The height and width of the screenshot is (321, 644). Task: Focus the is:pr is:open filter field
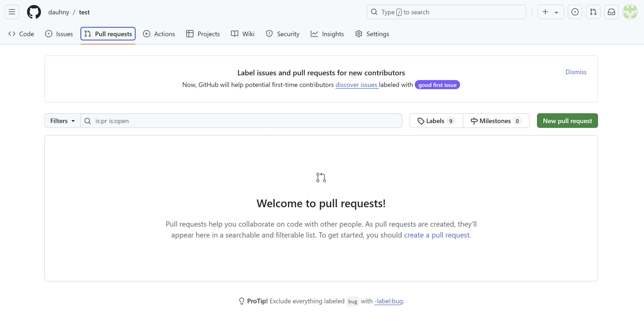(245, 121)
